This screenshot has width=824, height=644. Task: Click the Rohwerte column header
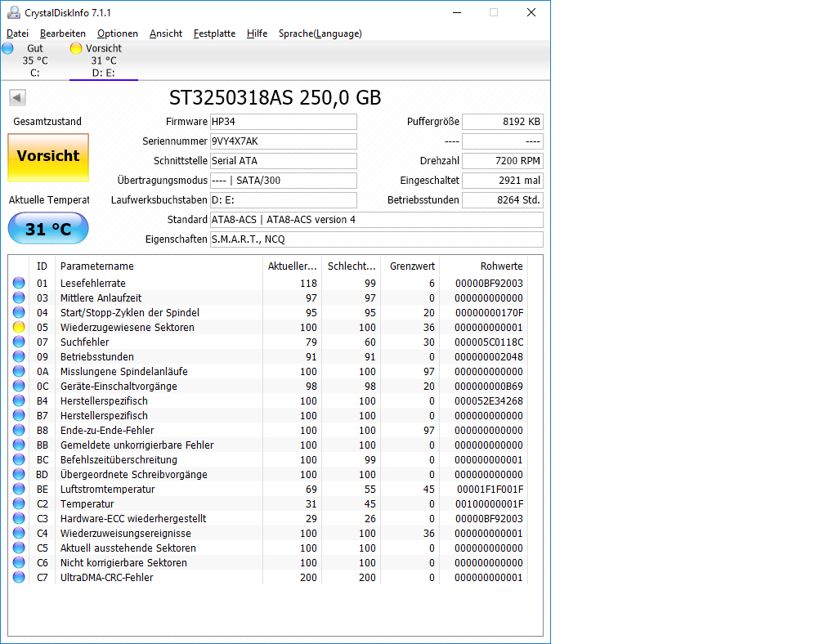[483, 266]
